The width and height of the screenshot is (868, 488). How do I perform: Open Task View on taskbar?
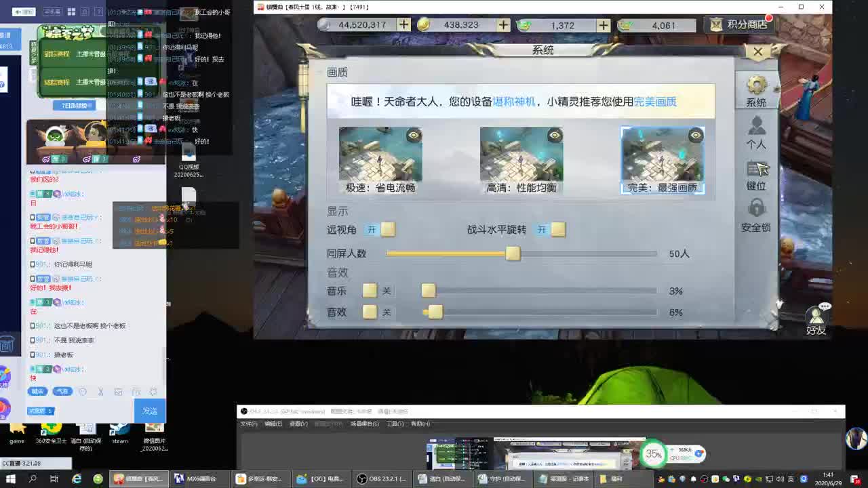pos(54,479)
